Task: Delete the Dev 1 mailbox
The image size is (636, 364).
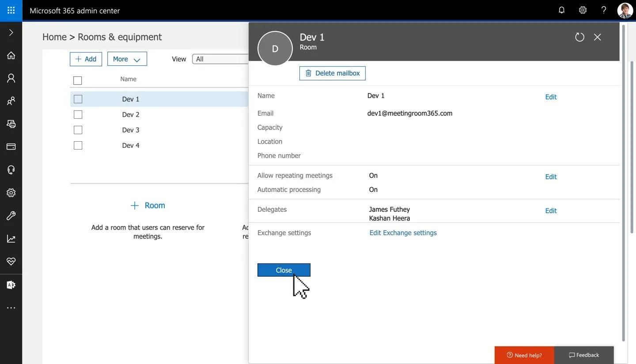Action: tap(332, 73)
